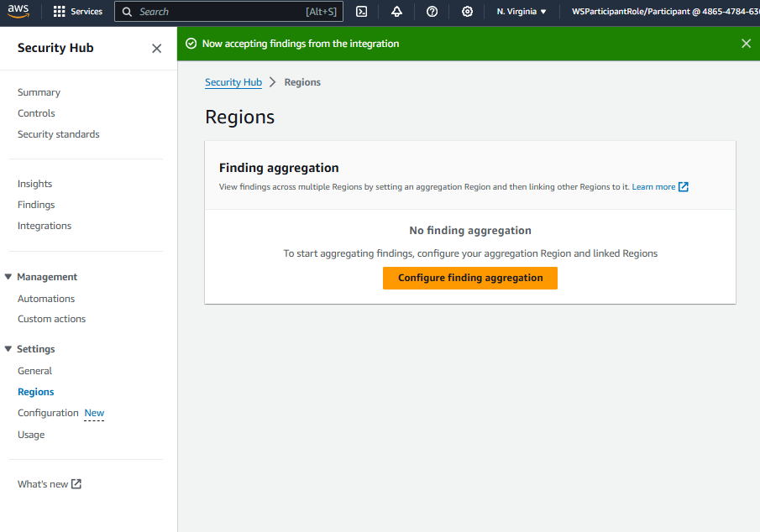The height and width of the screenshot is (532, 760).
Task: Click the Regions breadcrumb text
Action: 302,82
